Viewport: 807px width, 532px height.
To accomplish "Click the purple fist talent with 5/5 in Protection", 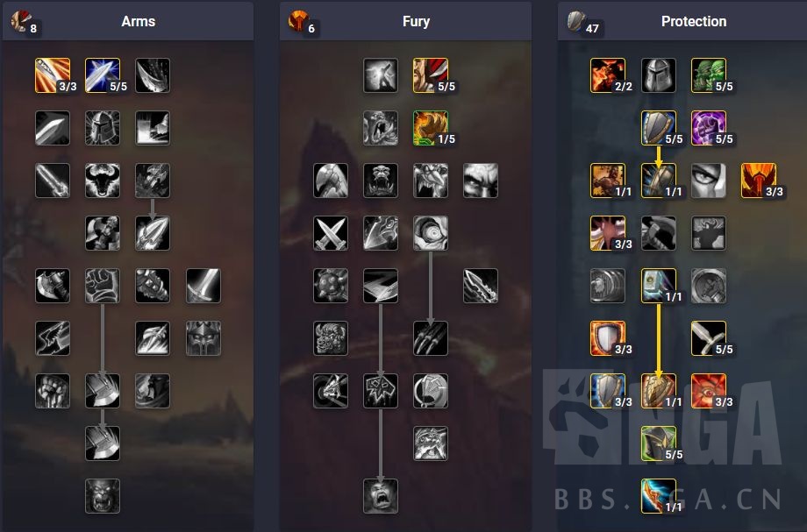I will point(709,128).
